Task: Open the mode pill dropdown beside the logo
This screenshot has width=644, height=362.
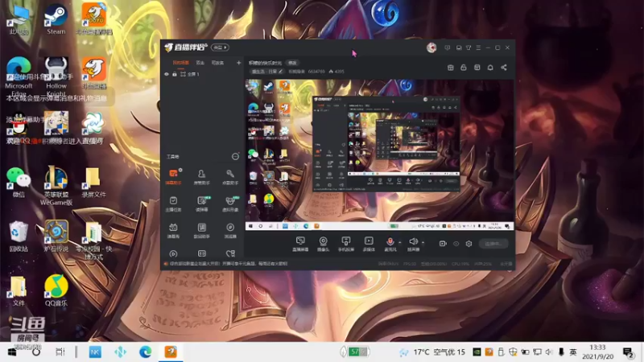Action: click(220, 47)
